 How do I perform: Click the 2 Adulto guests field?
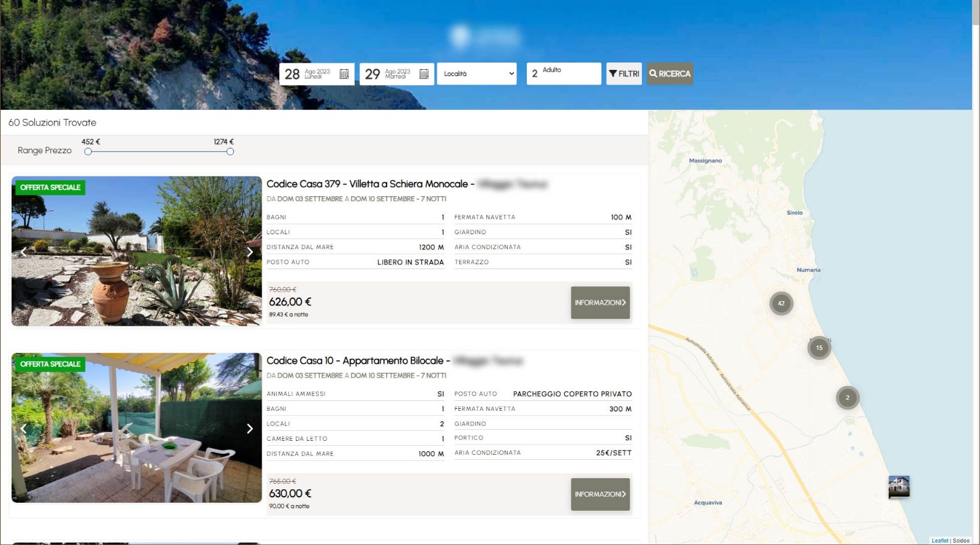[564, 74]
